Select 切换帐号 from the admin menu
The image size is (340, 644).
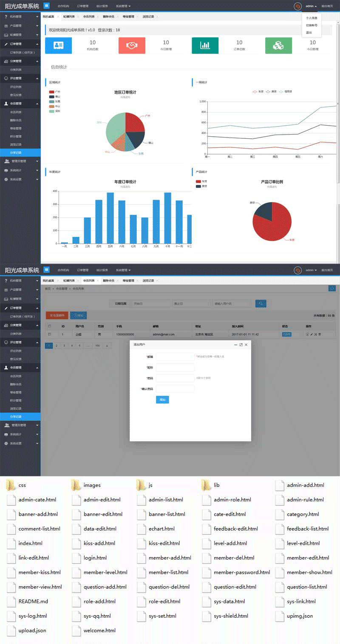click(x=311, y=25)
